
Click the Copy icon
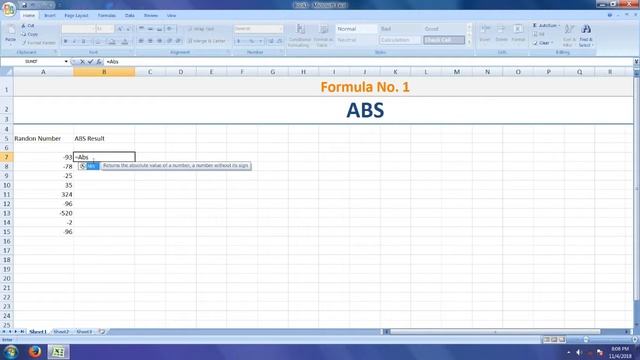24,34
